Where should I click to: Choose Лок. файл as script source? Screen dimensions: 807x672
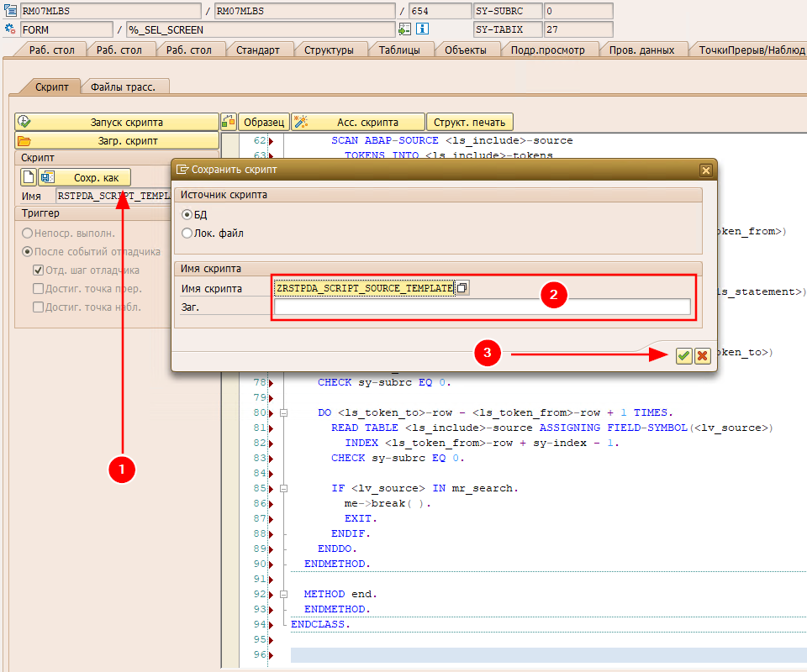pyautogui.click(x=187, y=233)
